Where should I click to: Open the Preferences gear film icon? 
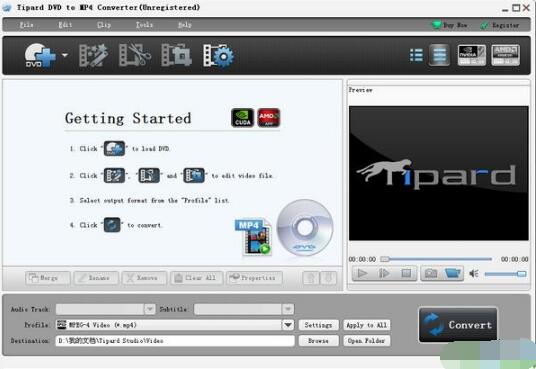point(218,55)
